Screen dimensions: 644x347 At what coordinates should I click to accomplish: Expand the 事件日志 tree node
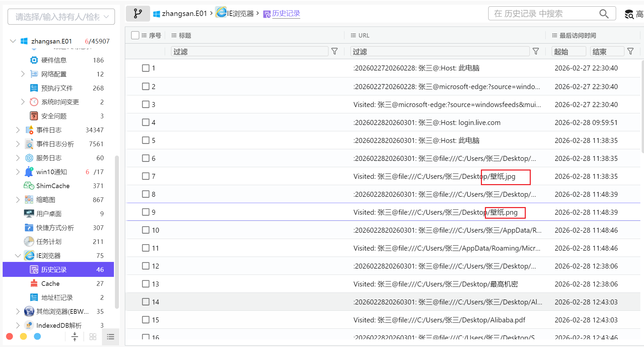18,130
